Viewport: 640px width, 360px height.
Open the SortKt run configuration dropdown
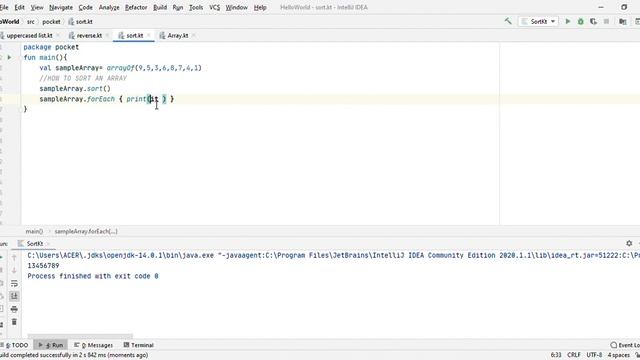point(538,22)
